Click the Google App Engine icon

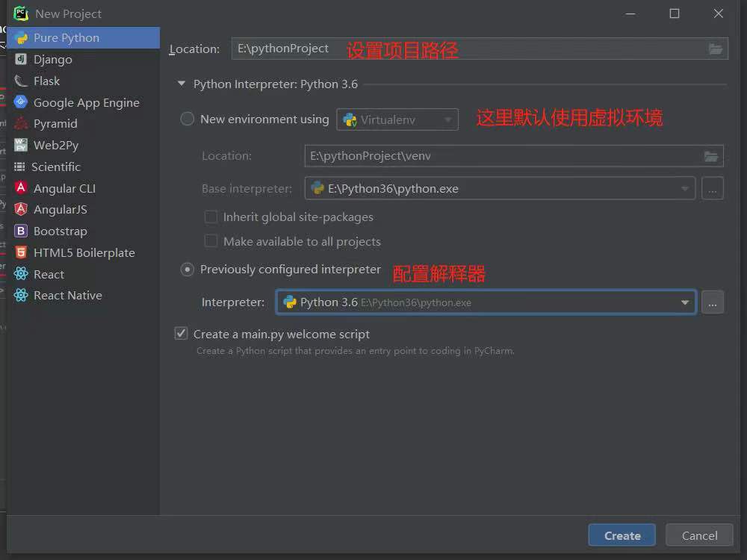pos(20,102)
